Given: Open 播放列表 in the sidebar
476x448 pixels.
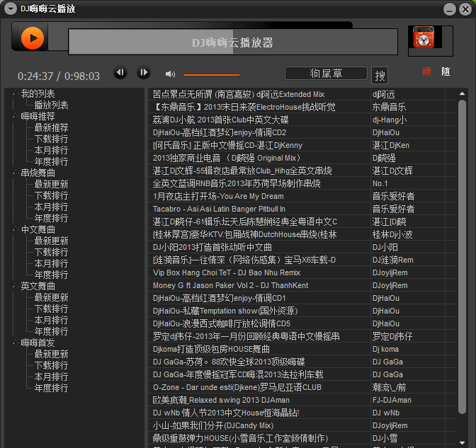Looking at the screenshot, I should [x=51, y=105].
